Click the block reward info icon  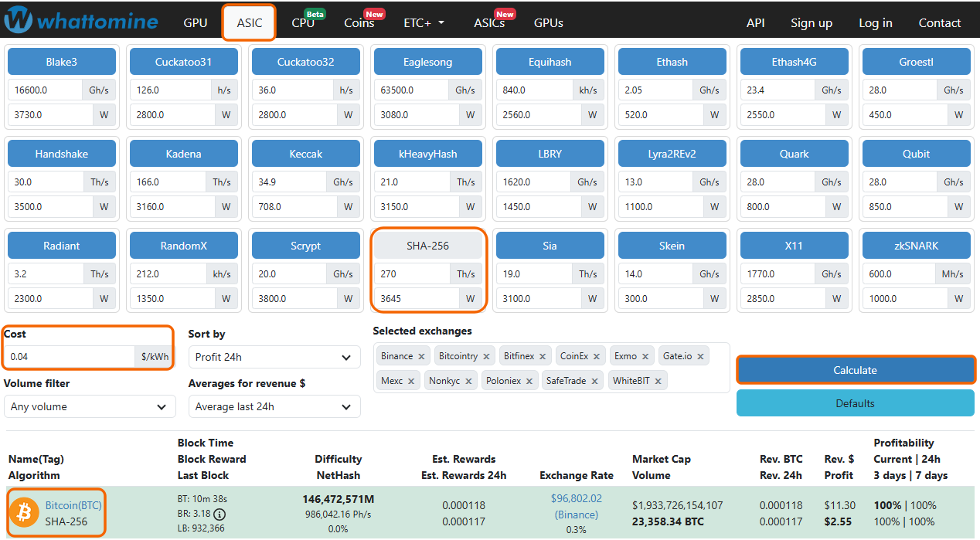coord(219,514)
